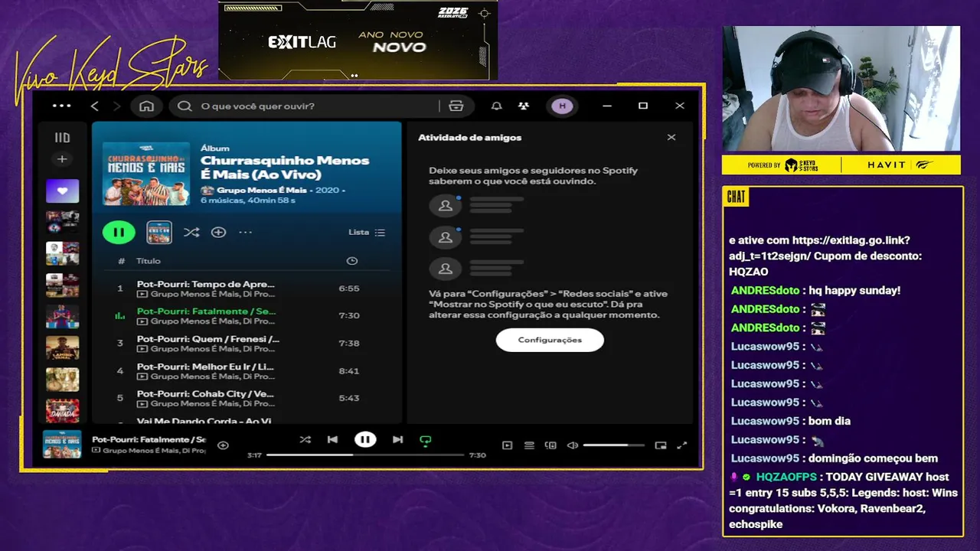Image resolution: width=980 pixels, height=551 pixels.
Task: Open now playing cover in bottom bar
Action: (62, 444)
